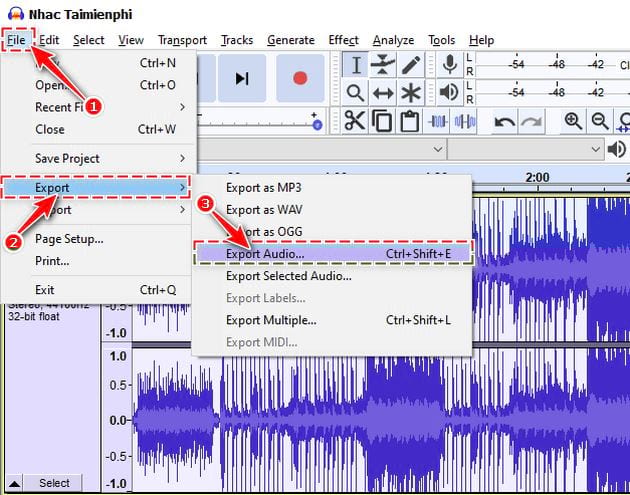
Task: Click the Redo arrow icon
Action: [532, 121]
